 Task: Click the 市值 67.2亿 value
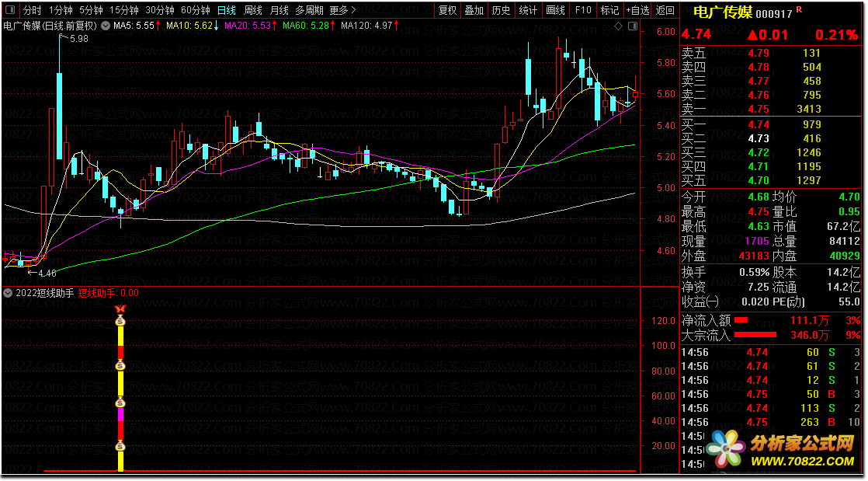click(844, 226)
